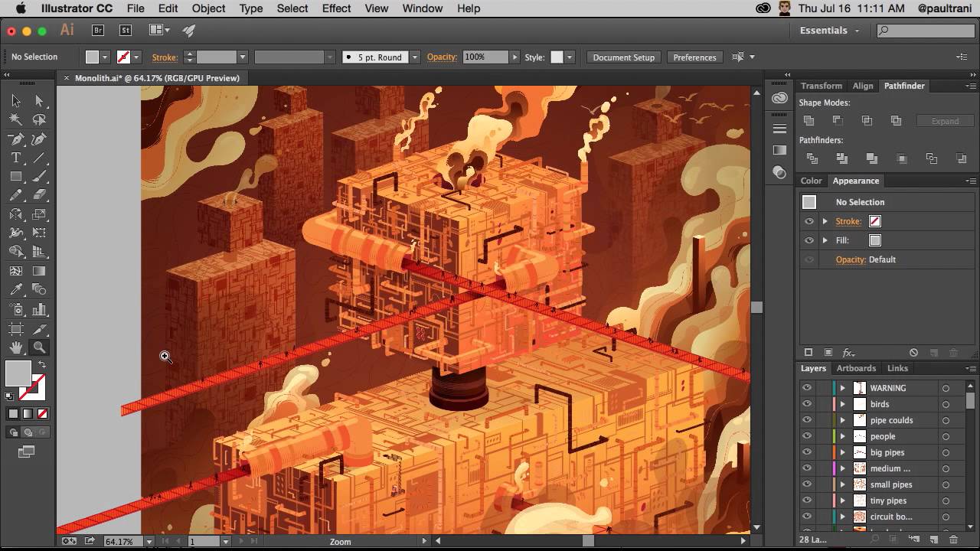Select the Rotate tool
Image resolution: width=980 pixels, height=551 pixels.
[x=15, y=214]
